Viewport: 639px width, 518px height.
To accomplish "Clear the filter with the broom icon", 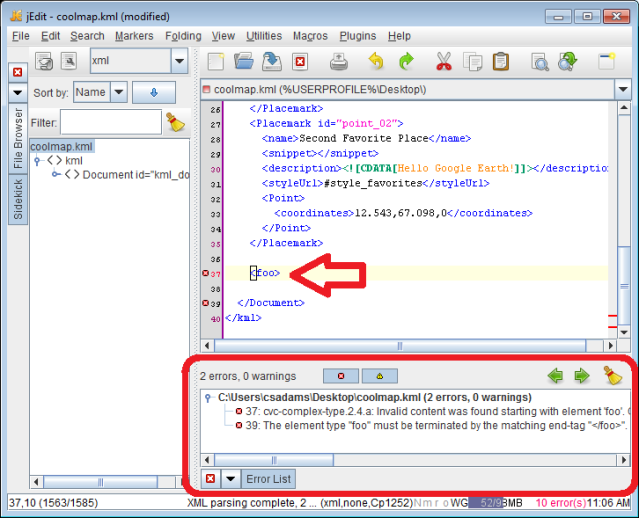I will [176, 122].
